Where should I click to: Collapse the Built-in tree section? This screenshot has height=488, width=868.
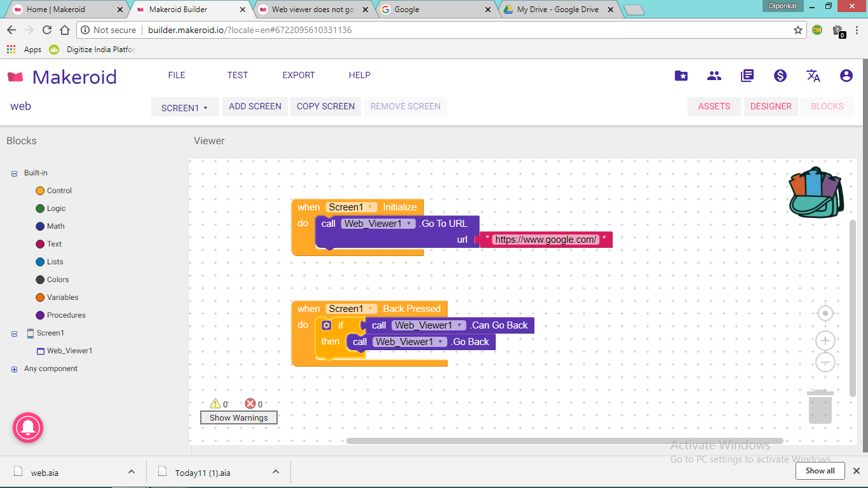point(14,173)
